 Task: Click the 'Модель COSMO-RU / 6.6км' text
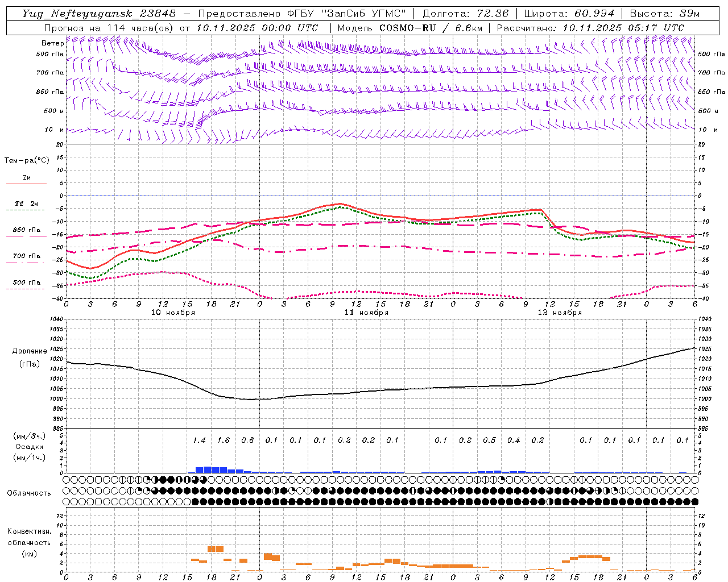[x=409, y=28]
